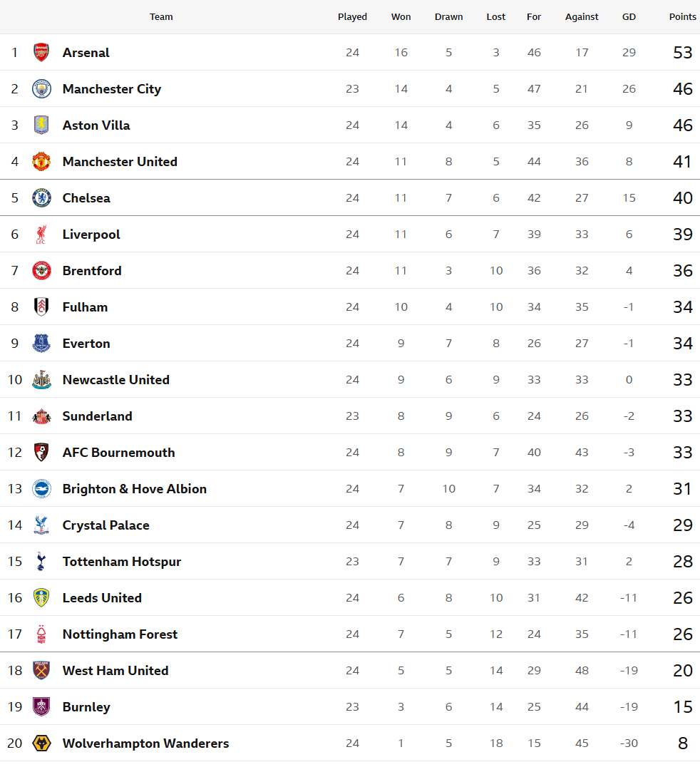Screen dimensions: 700x767
Task: Click the Tottenham Hotspur cockerel icon
Action: pyautogui.click(x=41, y=562)
